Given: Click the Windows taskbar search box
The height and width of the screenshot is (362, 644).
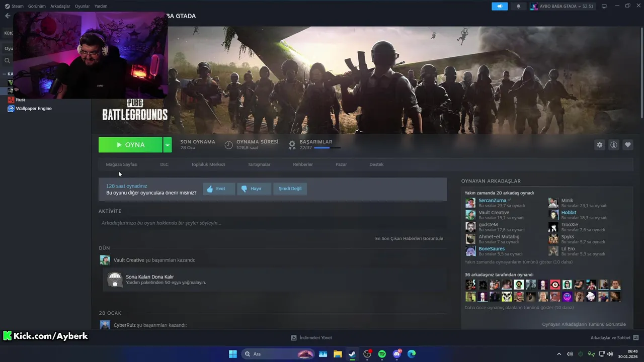Looking at the screenshot, I should pos(278,354).
